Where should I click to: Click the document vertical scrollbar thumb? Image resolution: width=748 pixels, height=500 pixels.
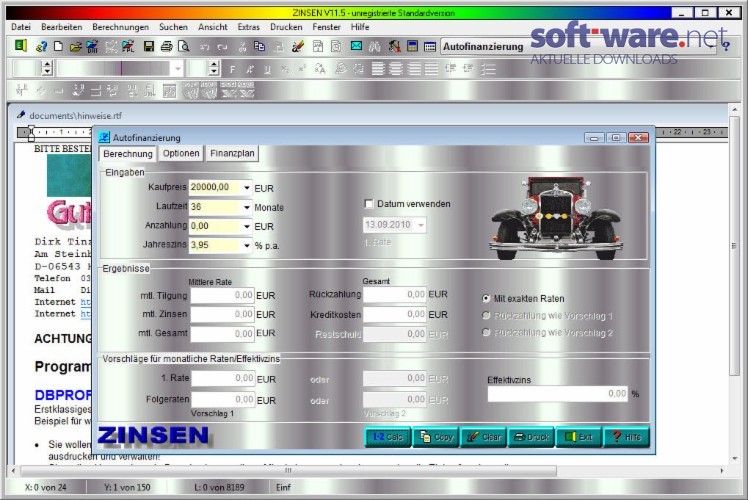(x=734, y=246)
